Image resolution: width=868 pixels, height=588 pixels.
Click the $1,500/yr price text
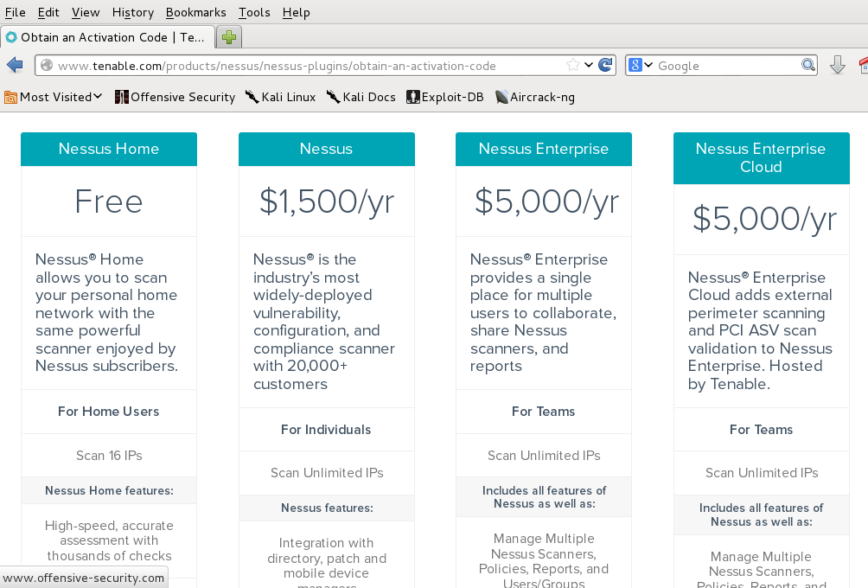coord(327,202)
